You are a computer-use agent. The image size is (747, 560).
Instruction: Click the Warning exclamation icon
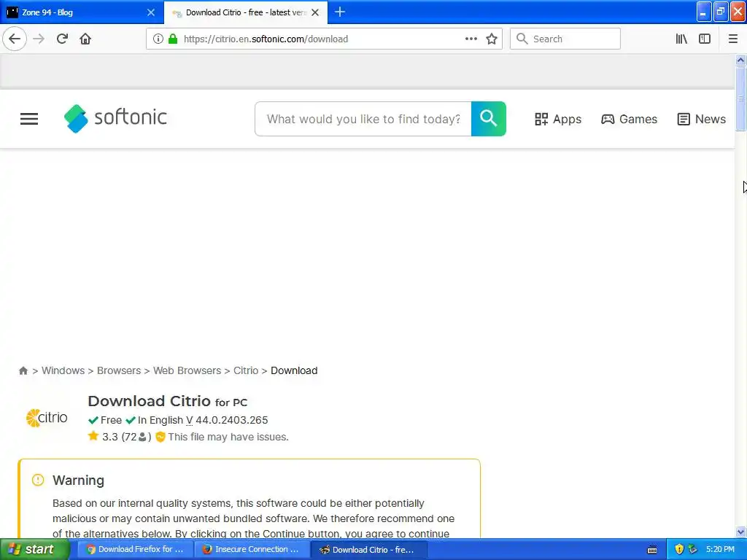pyautogui.click(x=38, y=480)
